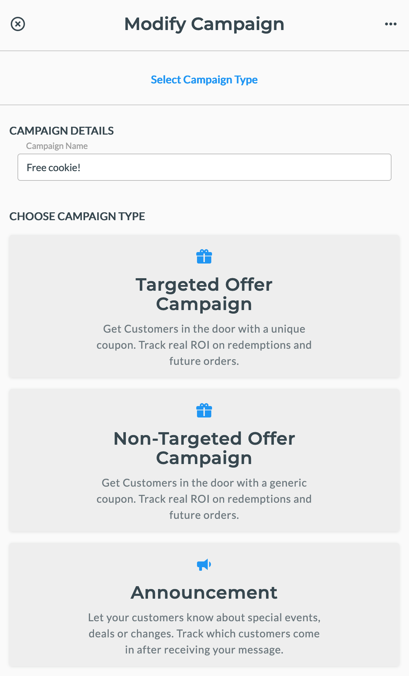Click the 'Free cookie!' text in name field
The image size is (409, 676).
(53, 168)
